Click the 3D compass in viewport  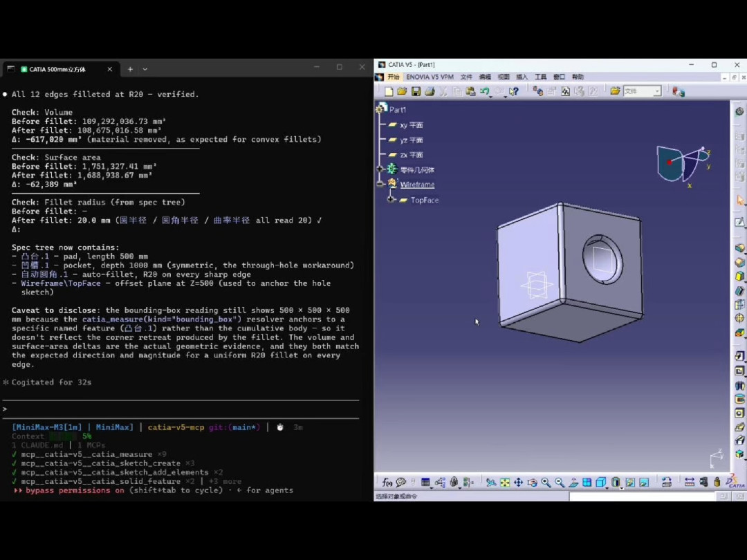[683, 165]
